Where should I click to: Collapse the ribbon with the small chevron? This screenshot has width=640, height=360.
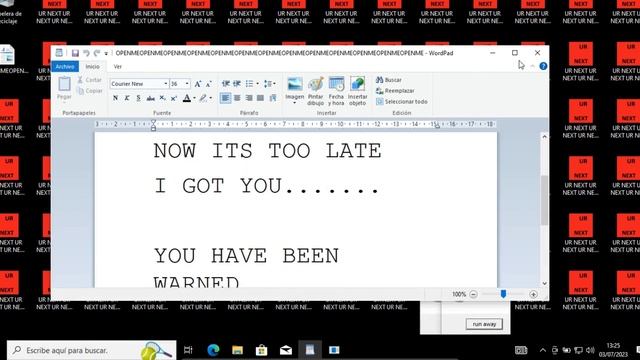tap(532, 66)
